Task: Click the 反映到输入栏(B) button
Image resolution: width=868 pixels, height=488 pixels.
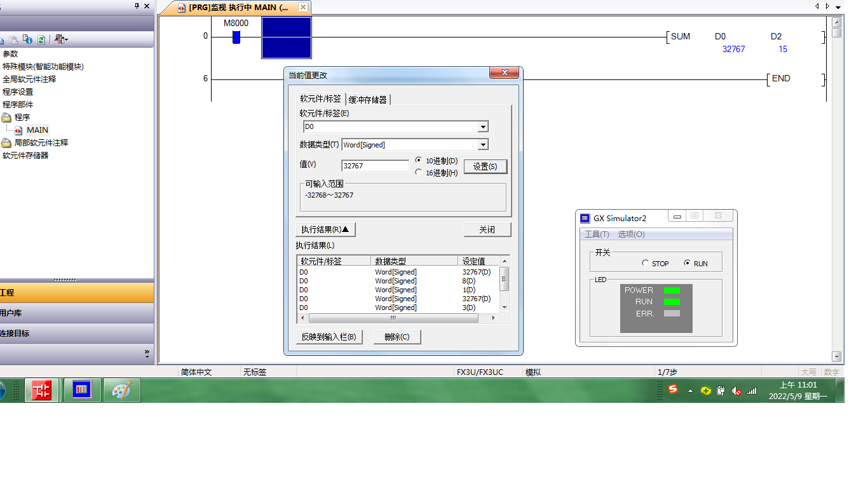Action: pyautogui.click(x=329, y=337)
